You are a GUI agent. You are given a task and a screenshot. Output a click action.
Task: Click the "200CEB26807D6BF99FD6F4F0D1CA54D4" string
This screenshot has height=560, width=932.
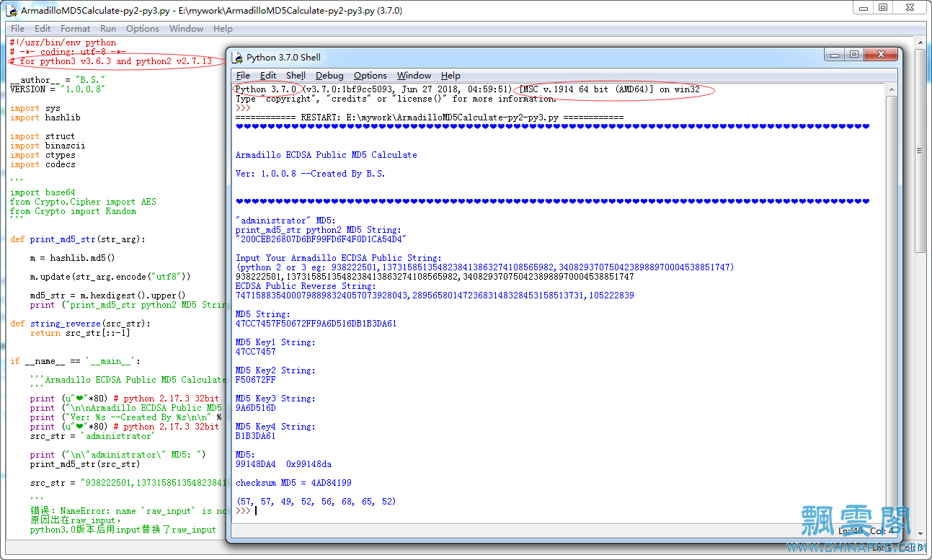(x=321, y=239)
